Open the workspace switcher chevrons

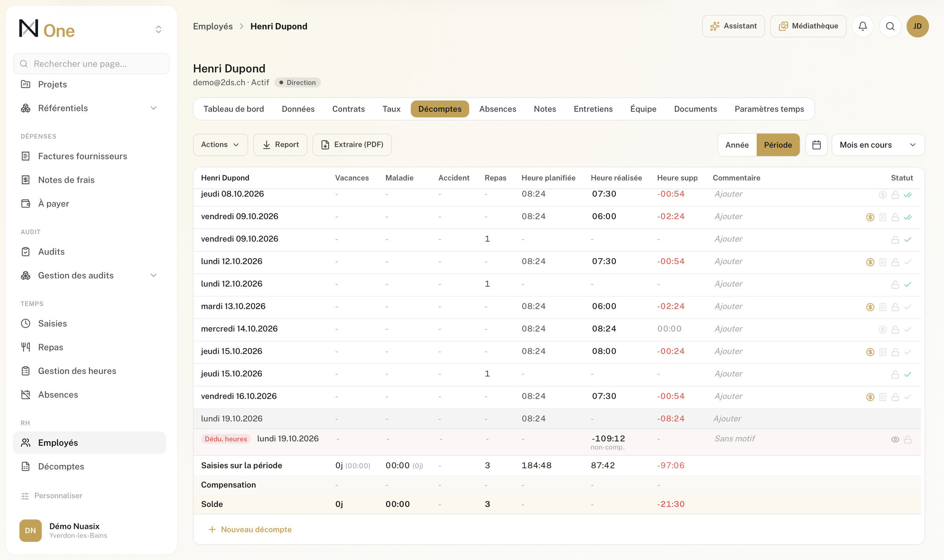point(159,29)
